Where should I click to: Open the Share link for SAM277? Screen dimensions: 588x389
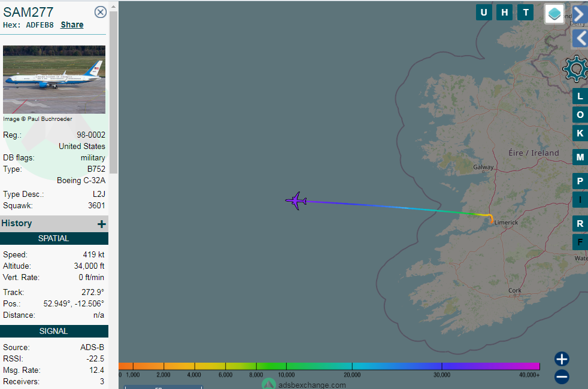(x=72, y=25)
